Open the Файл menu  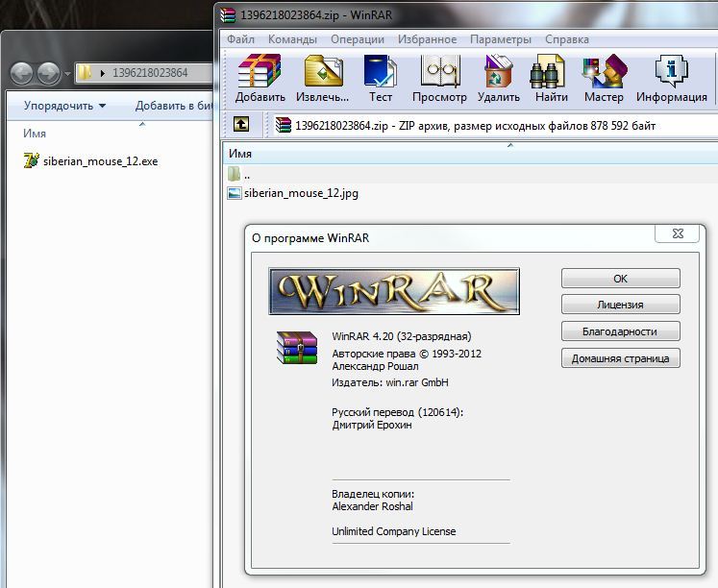pos(240,39)
